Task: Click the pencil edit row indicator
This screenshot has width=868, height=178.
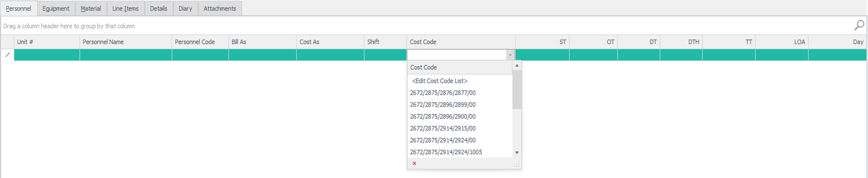Action: pos(8,55)
